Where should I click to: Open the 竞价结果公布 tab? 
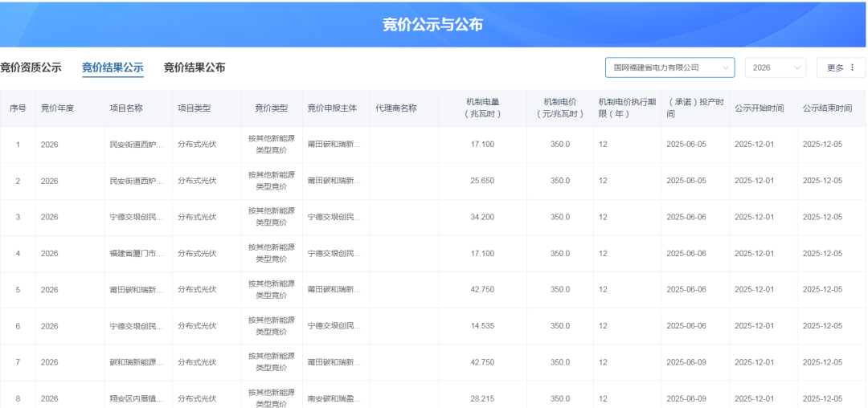194,67
